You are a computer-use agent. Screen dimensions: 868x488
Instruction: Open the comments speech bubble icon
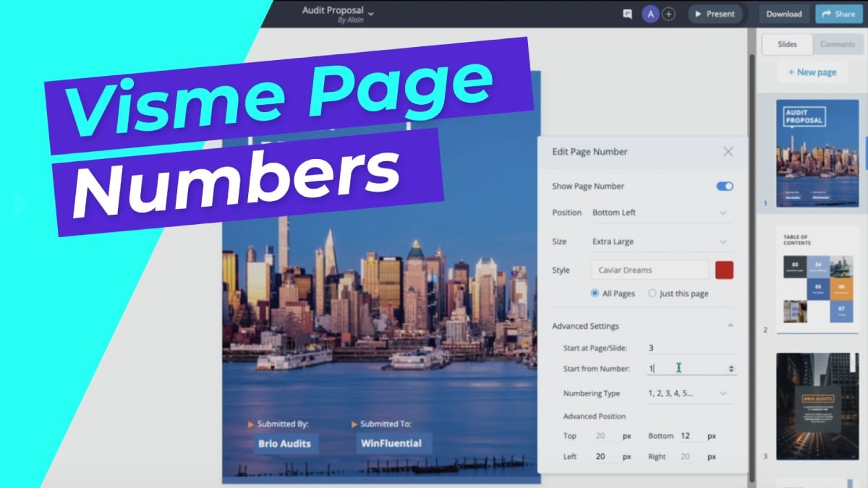point(627,14)
